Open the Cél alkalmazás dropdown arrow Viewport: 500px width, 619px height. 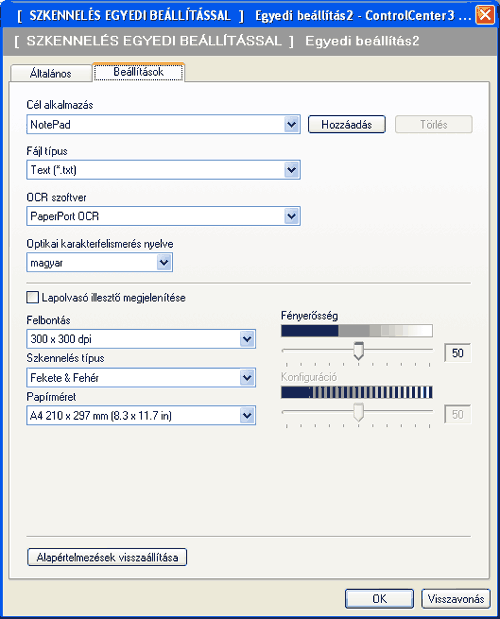pyautogui.click(x=291, y=125)
